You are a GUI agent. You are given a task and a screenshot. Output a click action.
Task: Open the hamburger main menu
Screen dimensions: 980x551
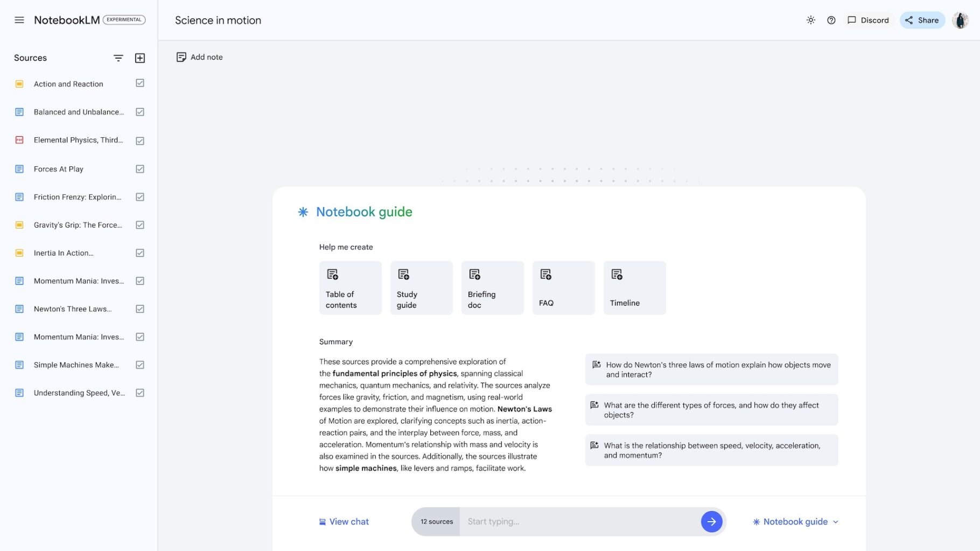coord(19,20)
